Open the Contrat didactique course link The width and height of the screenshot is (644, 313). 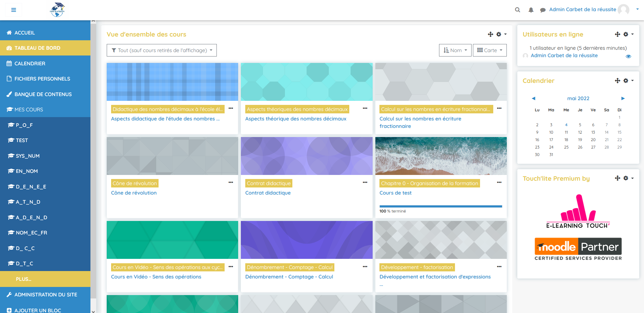pos(268,193)
